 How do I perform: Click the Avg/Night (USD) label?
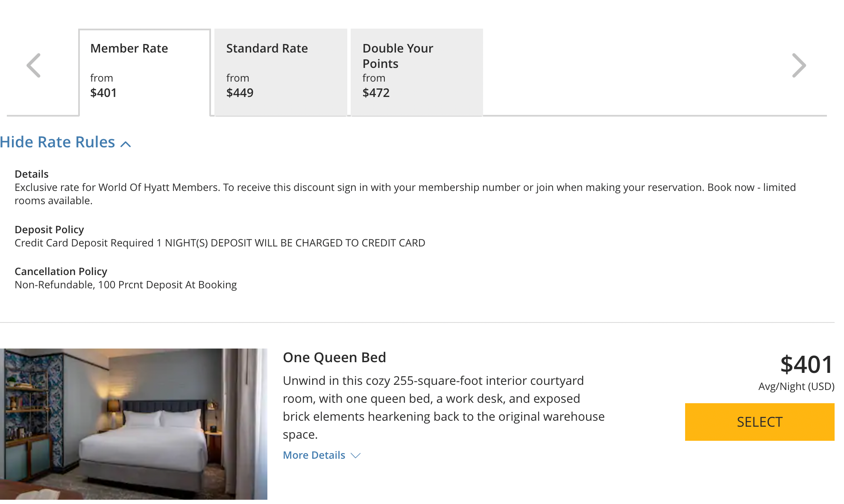pos(796,387)
